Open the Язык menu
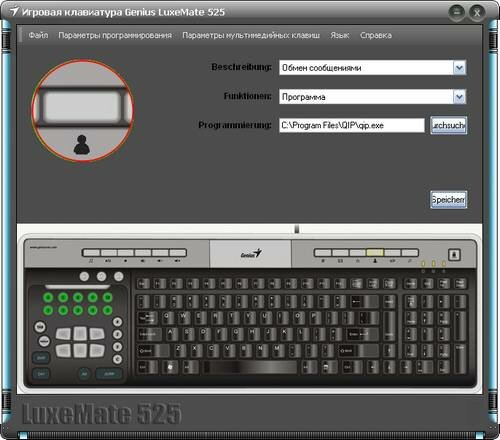The width and height of the screenshot is (500, 440). coord(340,35)
